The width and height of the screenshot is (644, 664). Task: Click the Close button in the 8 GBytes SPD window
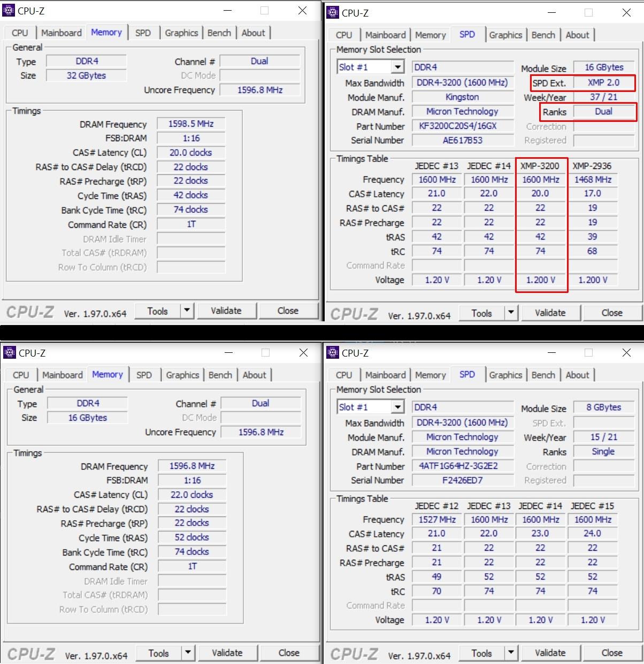(x=612, y=653)
